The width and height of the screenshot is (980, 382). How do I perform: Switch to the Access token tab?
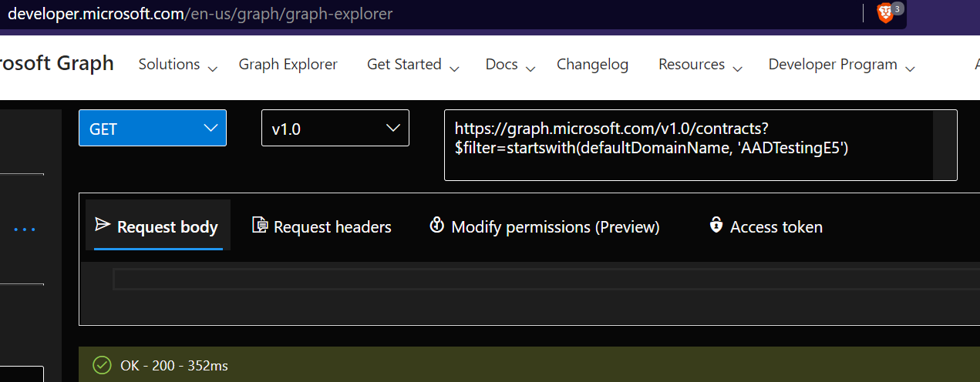[766, 226]
